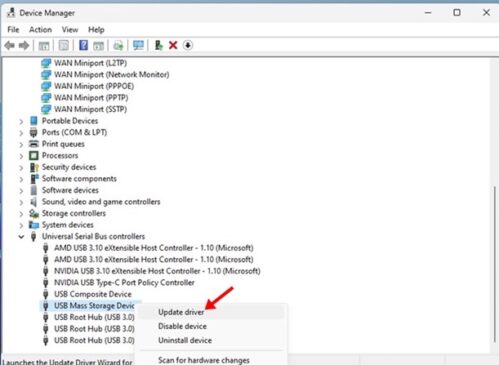Screen dimensions: 499x365
Task: Click the Software components icon
Action: [x=34, y=179]
